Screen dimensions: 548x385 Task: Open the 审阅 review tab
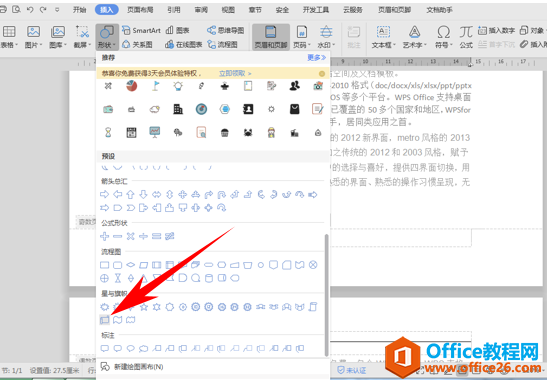coord(201,10)
